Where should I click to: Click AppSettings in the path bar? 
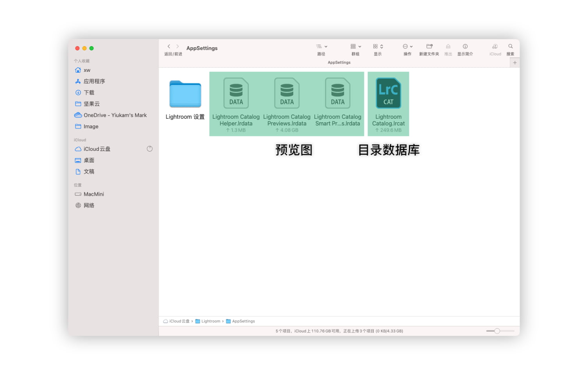pyautogui.click(x=240, y=321)
